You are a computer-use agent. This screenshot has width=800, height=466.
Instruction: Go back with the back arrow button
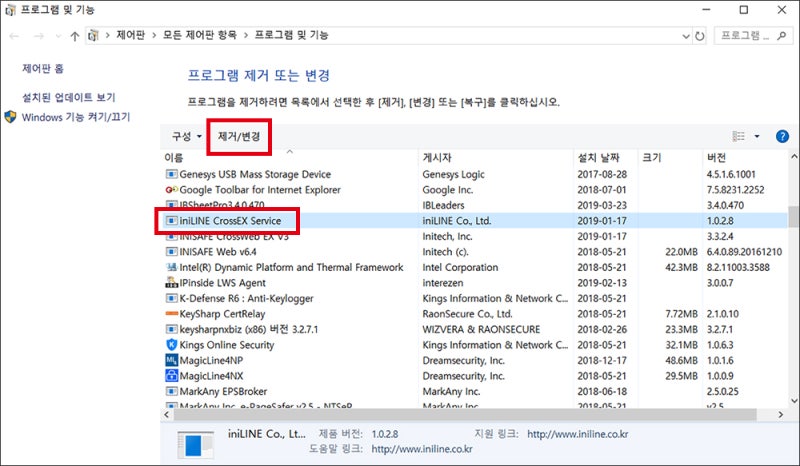point(14,36)
